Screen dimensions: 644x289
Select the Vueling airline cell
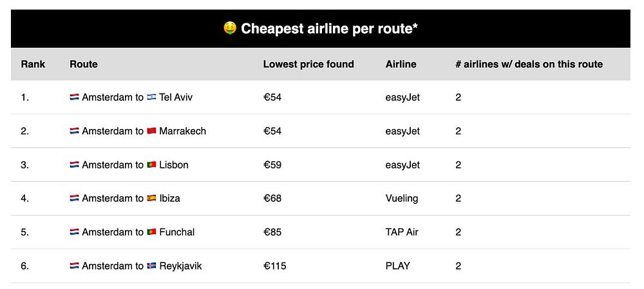click(x=402, y=198)
